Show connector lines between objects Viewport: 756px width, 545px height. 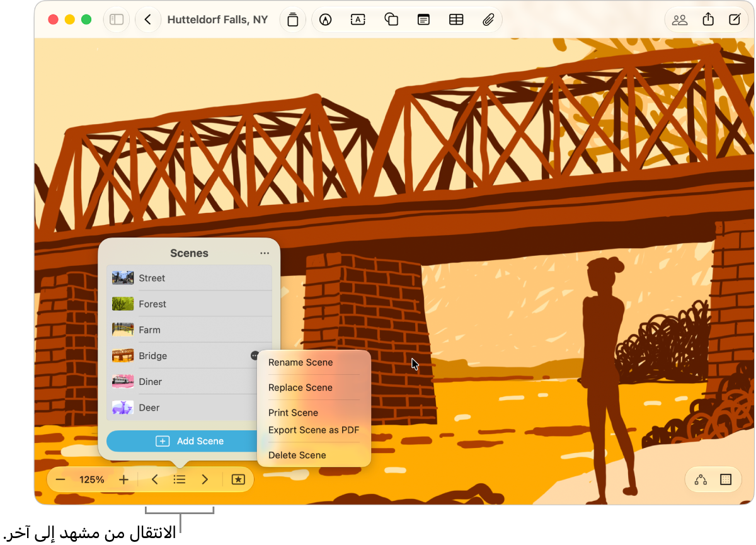[701, 479]
